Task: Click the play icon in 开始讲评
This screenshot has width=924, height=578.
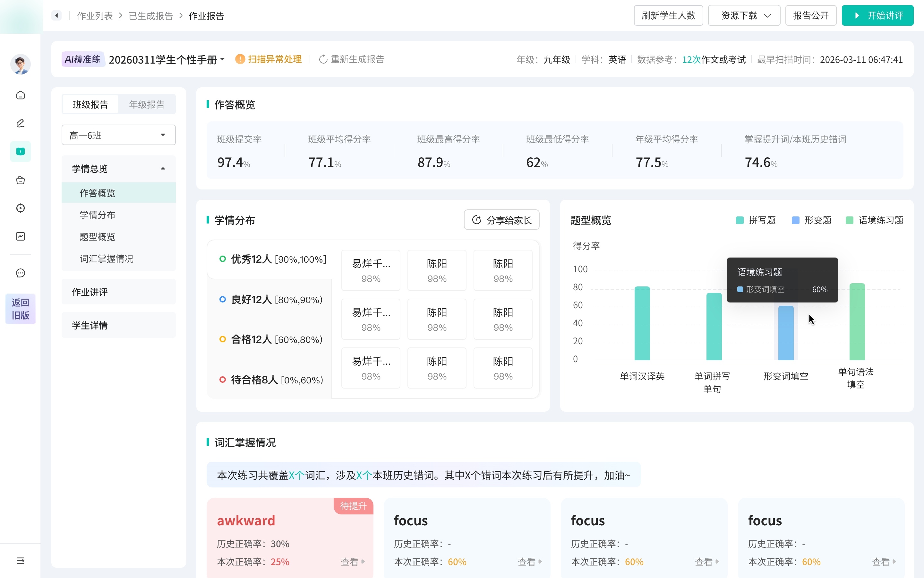Action: point(857,16)
